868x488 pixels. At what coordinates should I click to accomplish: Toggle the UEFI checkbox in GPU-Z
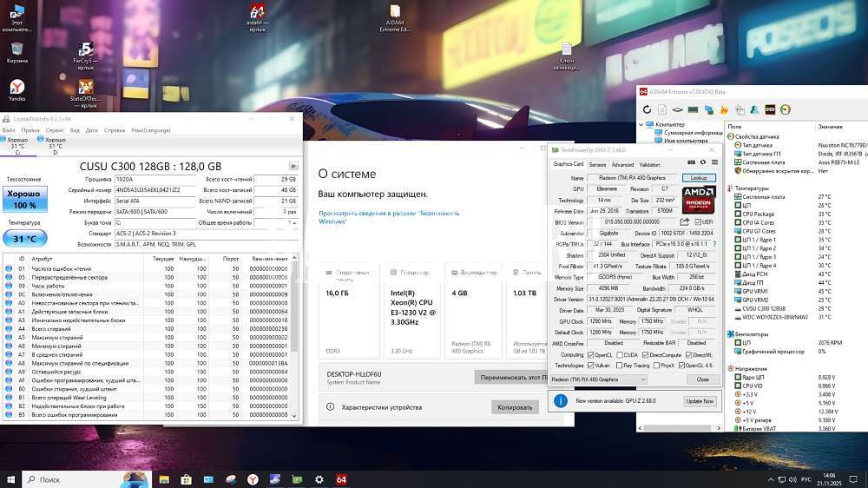pos(696,222)
